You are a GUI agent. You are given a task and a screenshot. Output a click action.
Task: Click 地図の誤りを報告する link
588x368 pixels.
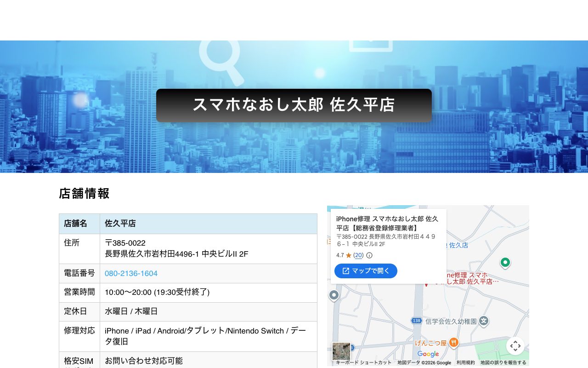503,362
